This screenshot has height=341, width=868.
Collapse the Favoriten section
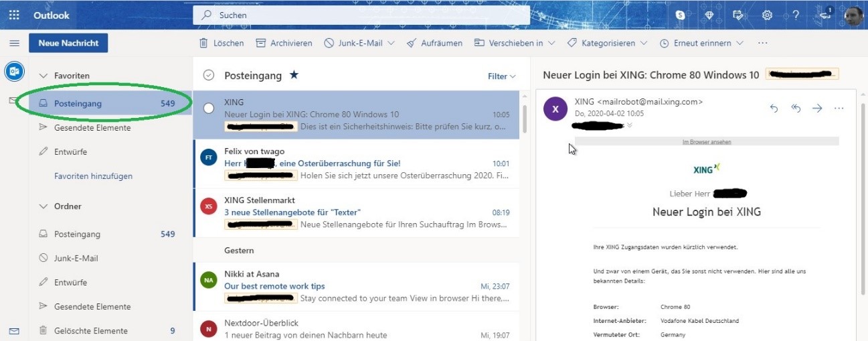pos(44,76)
